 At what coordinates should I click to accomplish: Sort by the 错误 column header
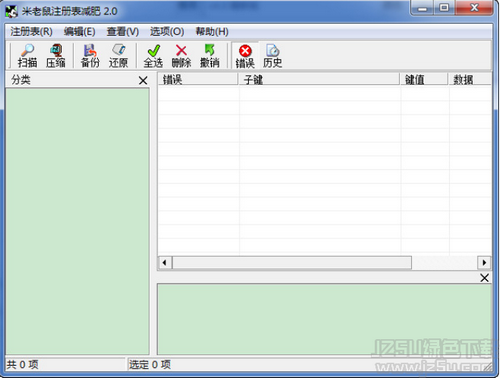tap(198, 79)
